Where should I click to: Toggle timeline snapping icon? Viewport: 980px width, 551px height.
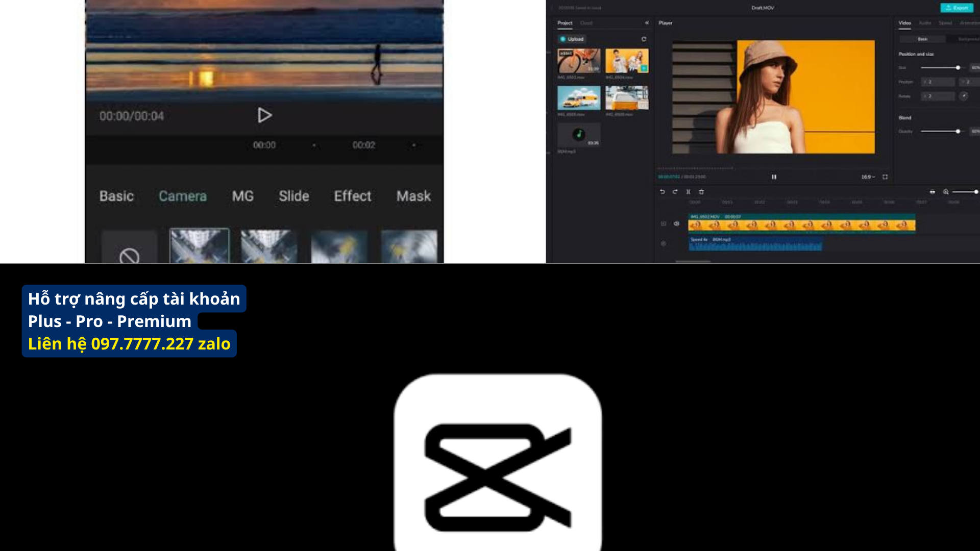click(x=933, y=192)
